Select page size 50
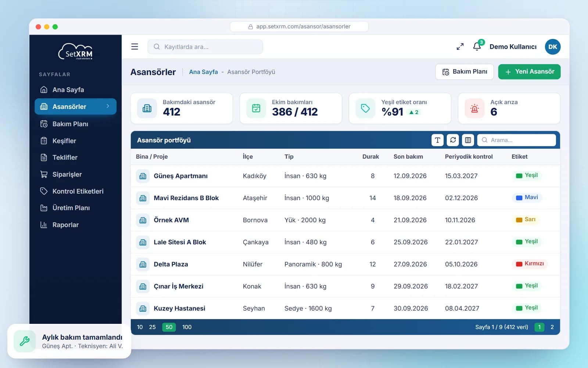588x368 pixels. click(169, 327)
